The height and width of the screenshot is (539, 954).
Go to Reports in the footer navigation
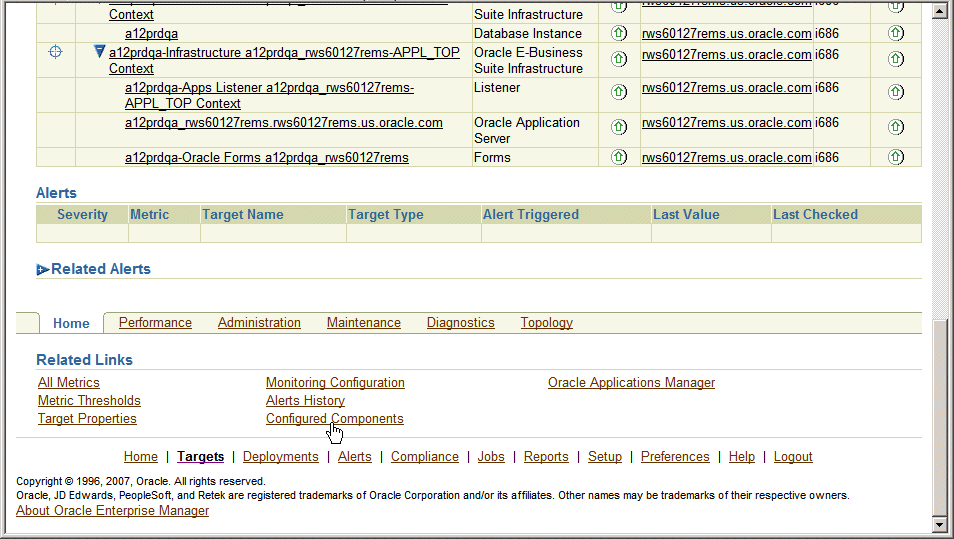point(546,456)
